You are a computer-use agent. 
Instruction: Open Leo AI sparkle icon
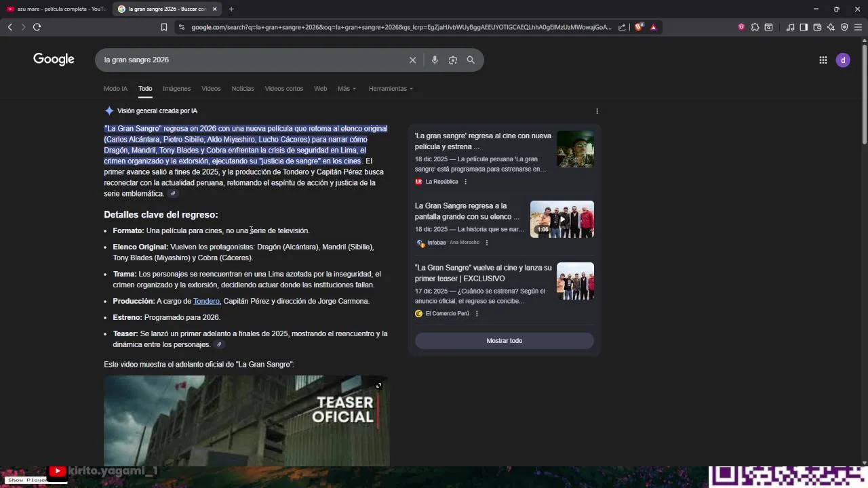[x=831, y=27]
